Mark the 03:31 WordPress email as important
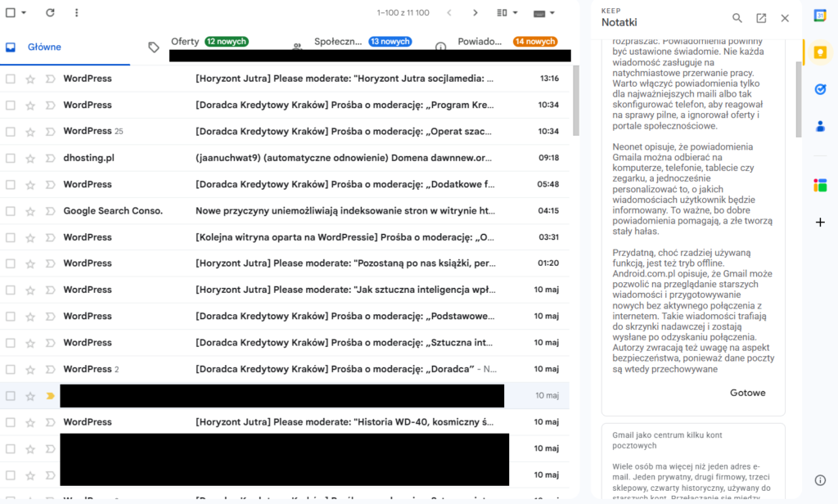 (50, 237)
